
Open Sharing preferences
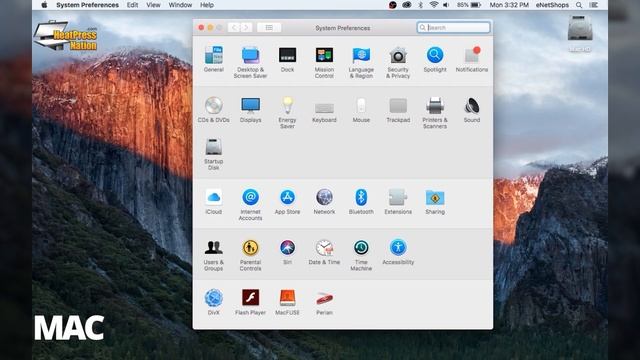pyautogui.click(x=435, y=202)
